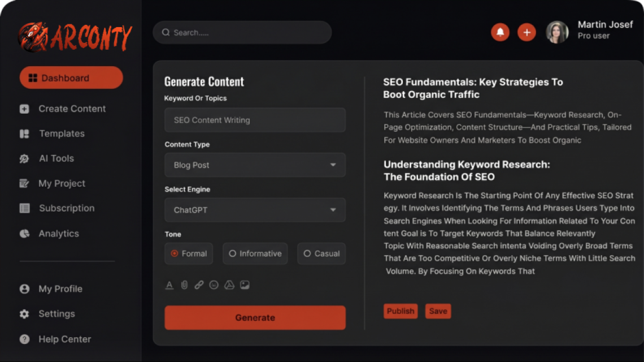Image resolution: width=644 pixels, height=362 pixels.
Task: Expand the Content Type Blog Post dropdown
Action: [255, 165]
